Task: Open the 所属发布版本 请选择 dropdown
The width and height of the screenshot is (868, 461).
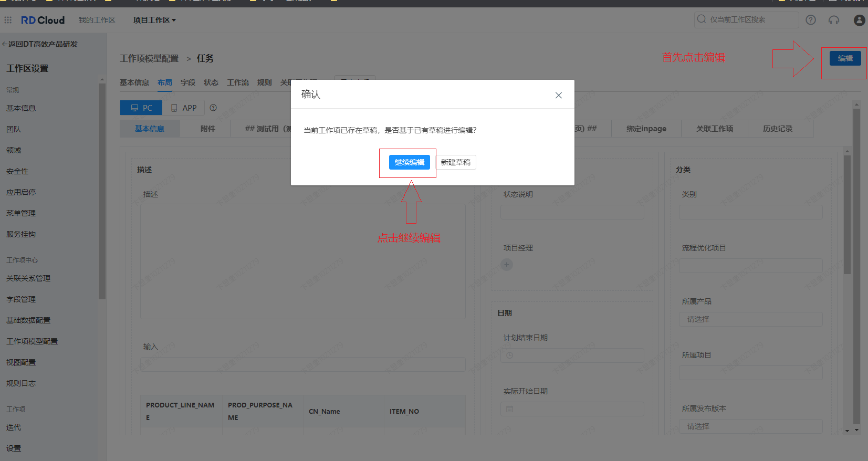Action: click(751, 426)
